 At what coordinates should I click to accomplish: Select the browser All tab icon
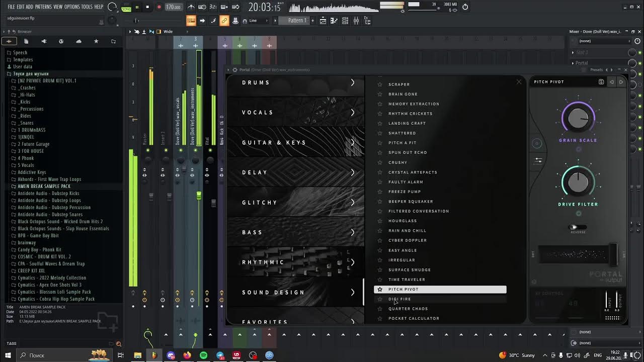(9, 41)
